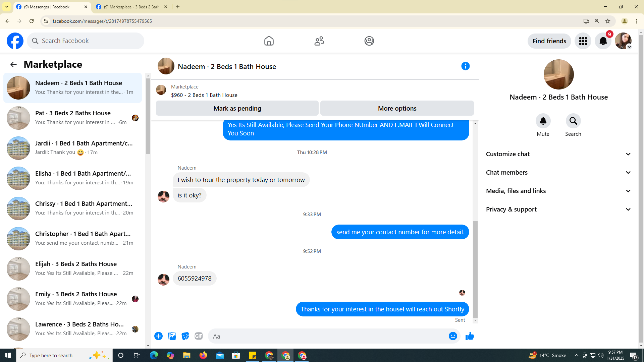The width and height of the screenshot is (644, 362).
Task: Open the Windows notification center
Action: 634,355
